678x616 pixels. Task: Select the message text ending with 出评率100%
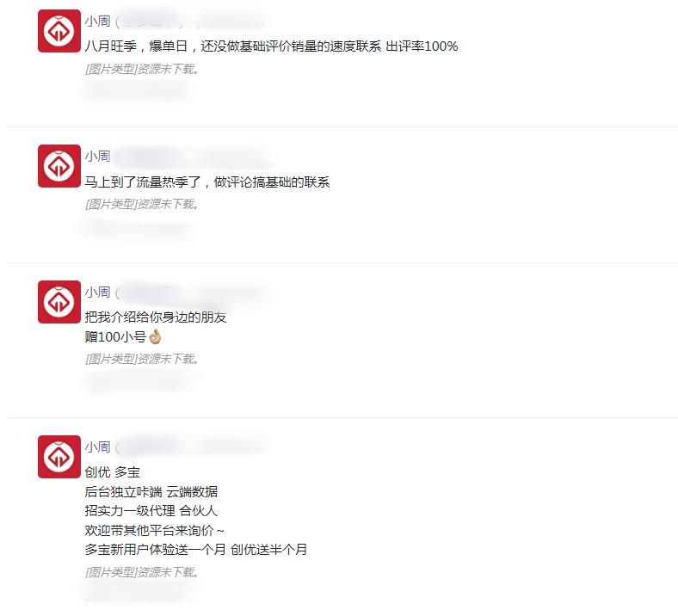[x=271, y=46]
